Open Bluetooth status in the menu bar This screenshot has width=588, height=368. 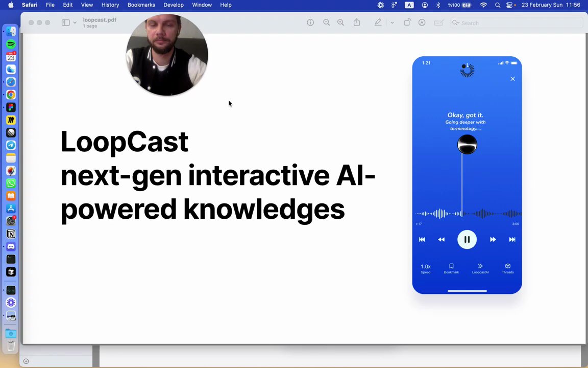(438, 5)
